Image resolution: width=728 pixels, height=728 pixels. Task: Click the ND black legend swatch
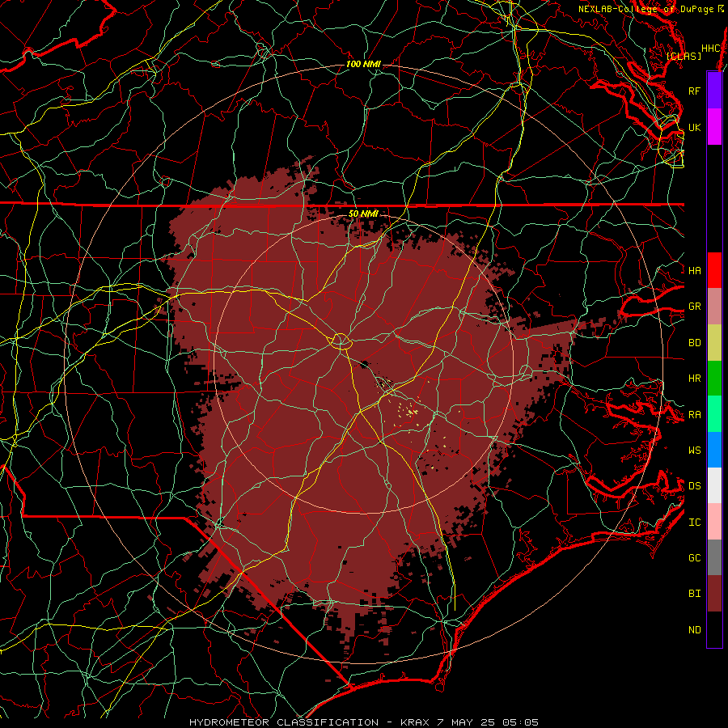click(714, 629)
